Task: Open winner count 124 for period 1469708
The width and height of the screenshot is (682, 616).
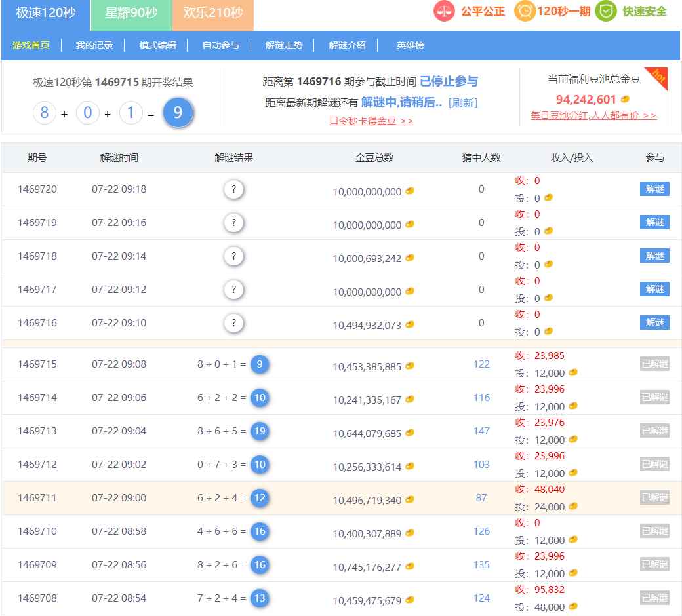Action: pyautogui.click(x=481, y=598)
